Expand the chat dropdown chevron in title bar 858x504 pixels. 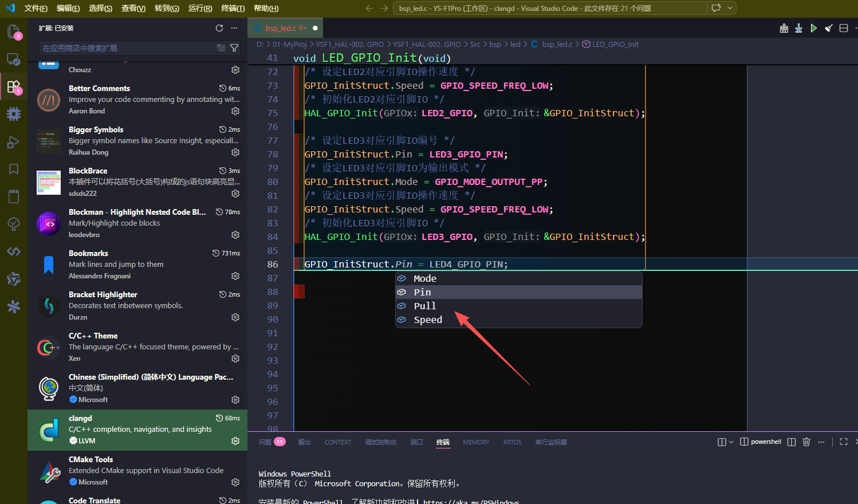tap(730, 8)
